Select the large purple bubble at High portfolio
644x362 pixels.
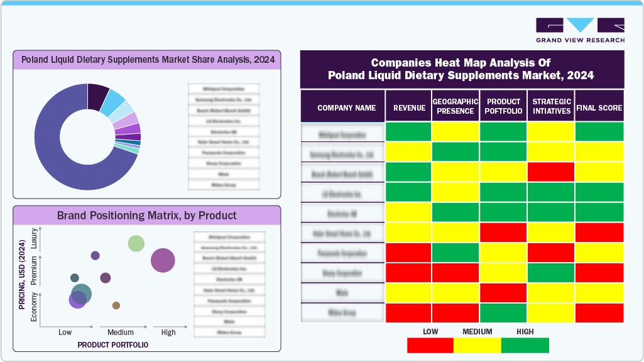coord(162,259)
